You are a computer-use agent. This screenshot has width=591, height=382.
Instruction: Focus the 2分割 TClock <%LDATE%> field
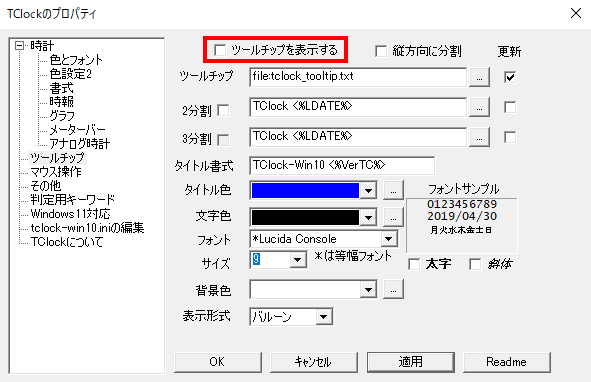(x=358, y=107)
